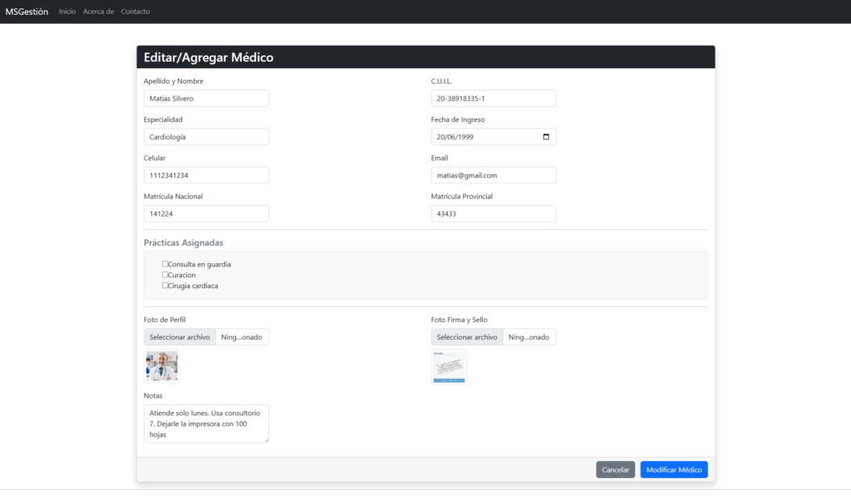Tick the Cirugia cardiaca checkbox
Image resolution: width=851 pixels, height=504 pixels.
[165, 286]
